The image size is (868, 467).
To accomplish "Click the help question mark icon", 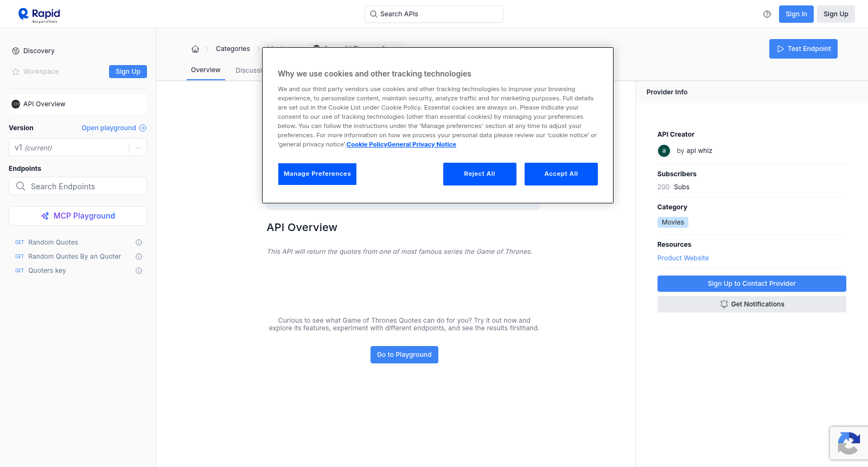I will pos(767,14).
